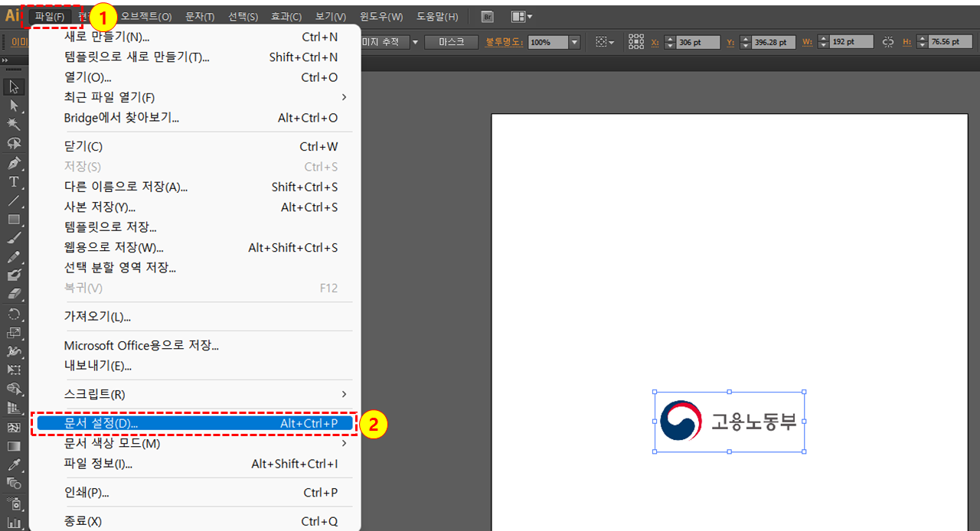
Task: Select the Paintbrush tool
Action: click(x=14, y=238)
